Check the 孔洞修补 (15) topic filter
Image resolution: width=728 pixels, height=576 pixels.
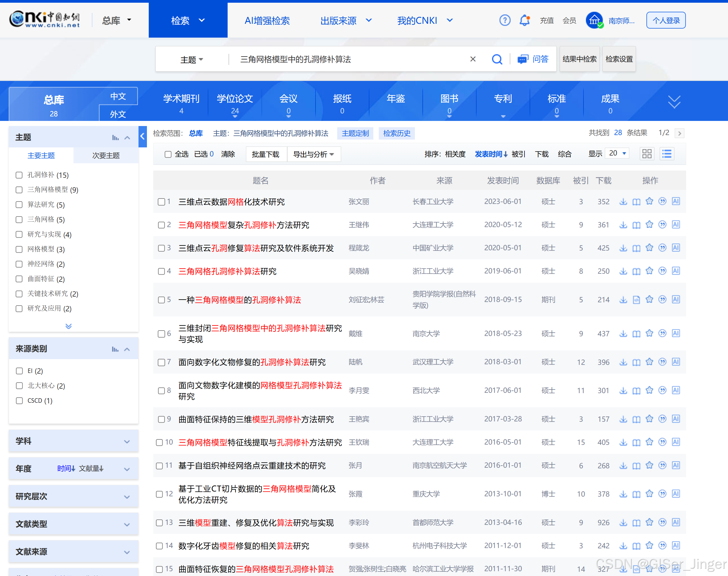[19, 175]
